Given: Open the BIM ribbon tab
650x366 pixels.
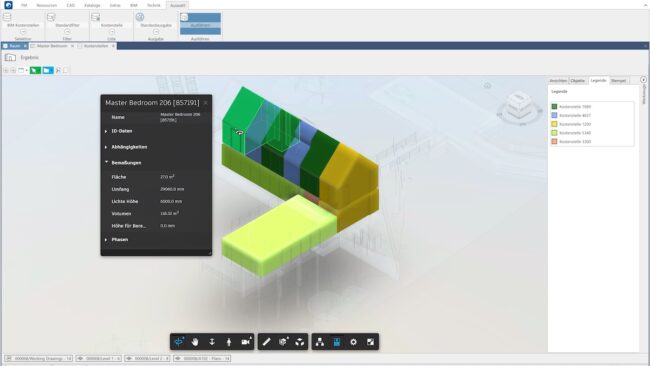Looking at the screenshot, I should click(133, 5).
